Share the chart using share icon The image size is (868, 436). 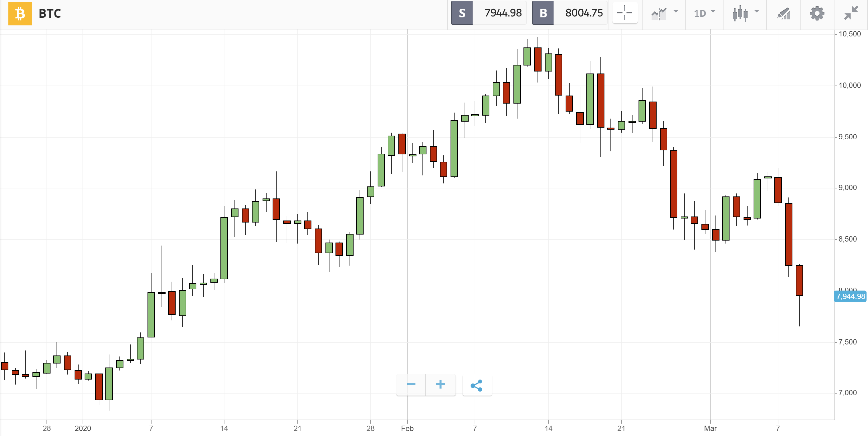[476, 385]
